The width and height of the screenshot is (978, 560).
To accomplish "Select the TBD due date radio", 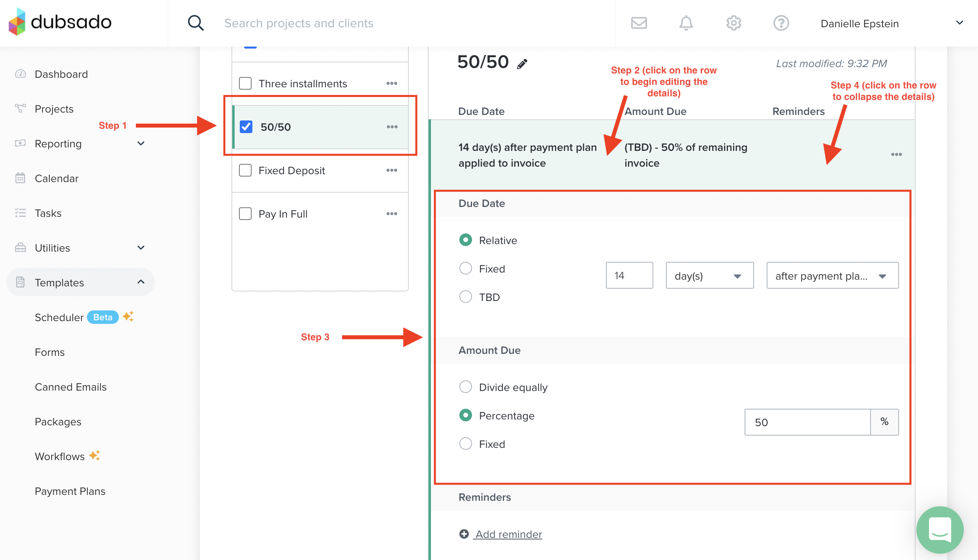I will pos(466,297).
